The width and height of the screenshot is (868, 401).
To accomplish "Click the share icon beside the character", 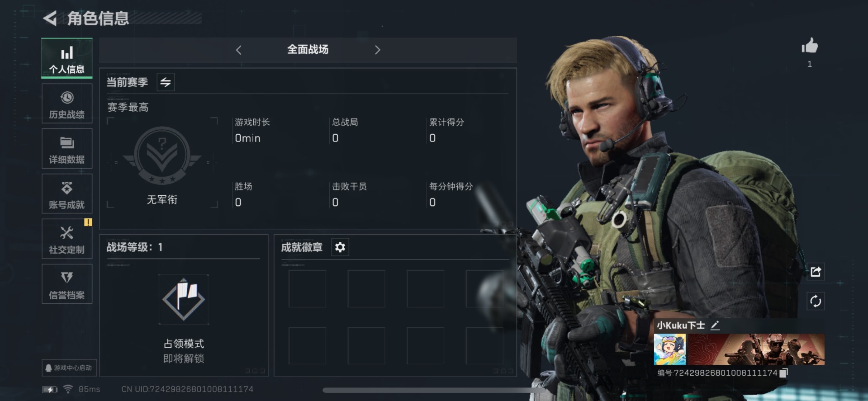I will [816, 272].
